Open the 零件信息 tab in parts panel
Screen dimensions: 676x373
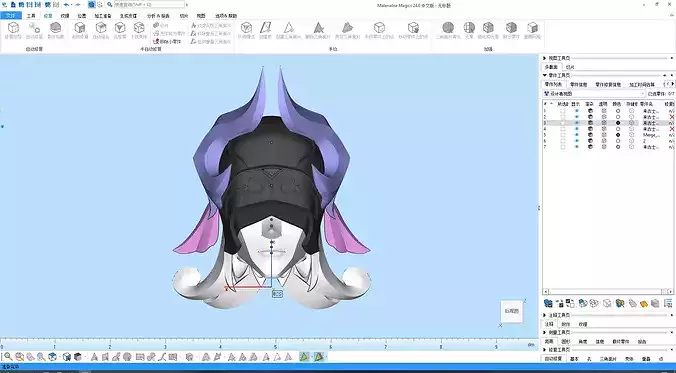pyautogui.click(x=579, y=85)
